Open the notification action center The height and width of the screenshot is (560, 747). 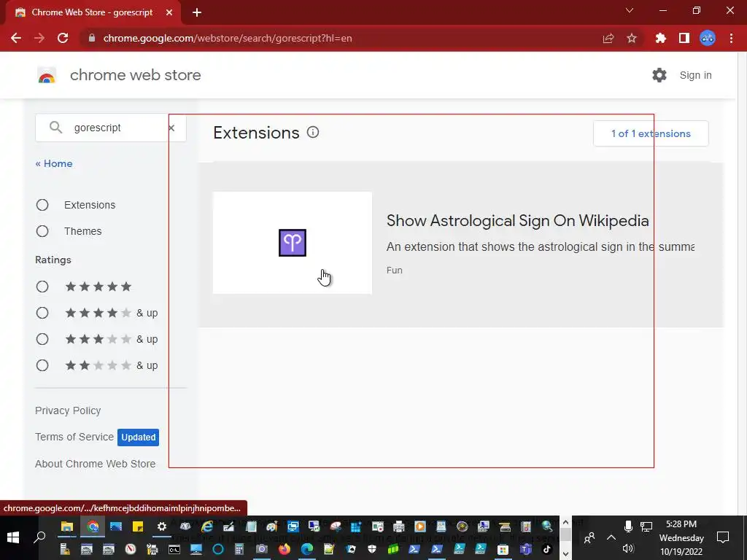[723, 537]
